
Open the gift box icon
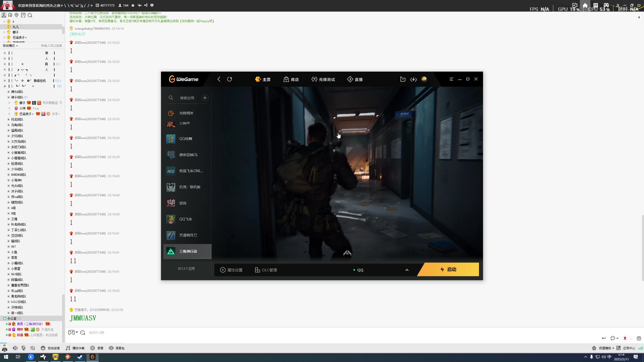coord(639,338)
